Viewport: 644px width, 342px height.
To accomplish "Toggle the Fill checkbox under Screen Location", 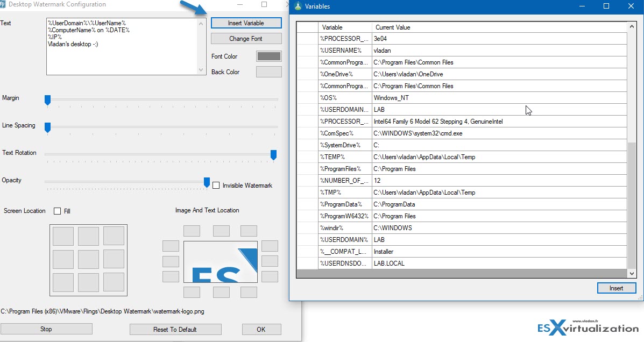I will coord(56,211).
